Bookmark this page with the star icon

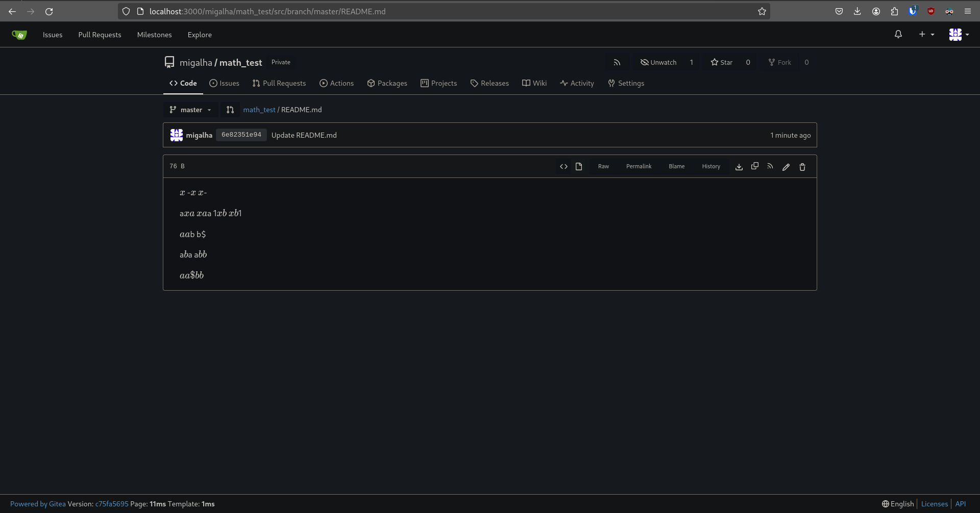(x=762, y=11)
